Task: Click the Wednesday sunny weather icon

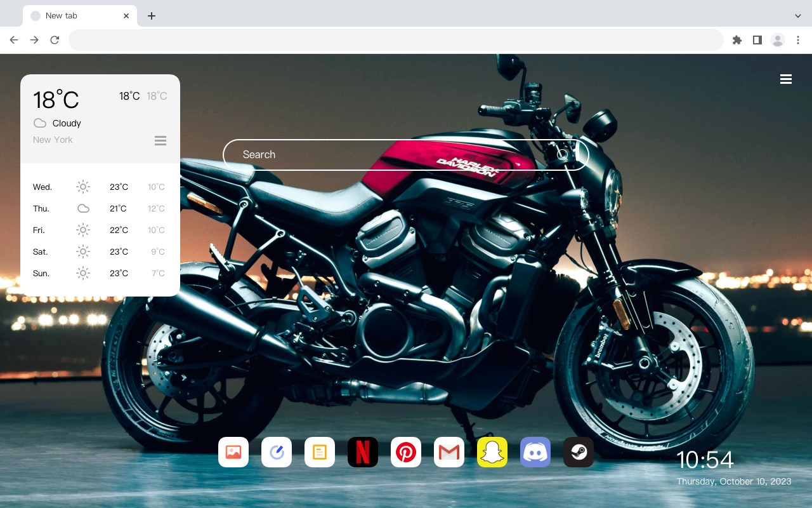Action: 83,187
